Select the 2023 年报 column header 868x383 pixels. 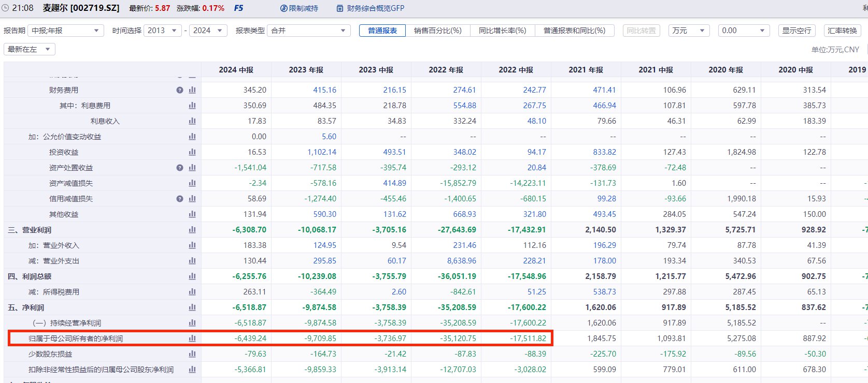306,70
